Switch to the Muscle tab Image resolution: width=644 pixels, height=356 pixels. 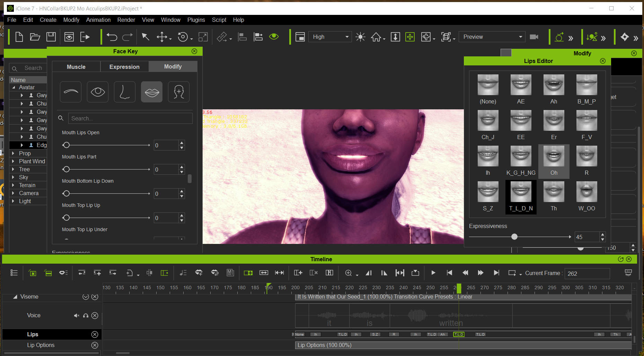76,67
